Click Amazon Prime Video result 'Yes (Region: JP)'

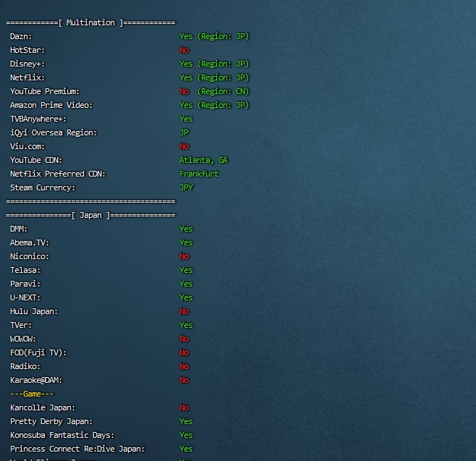214,105
